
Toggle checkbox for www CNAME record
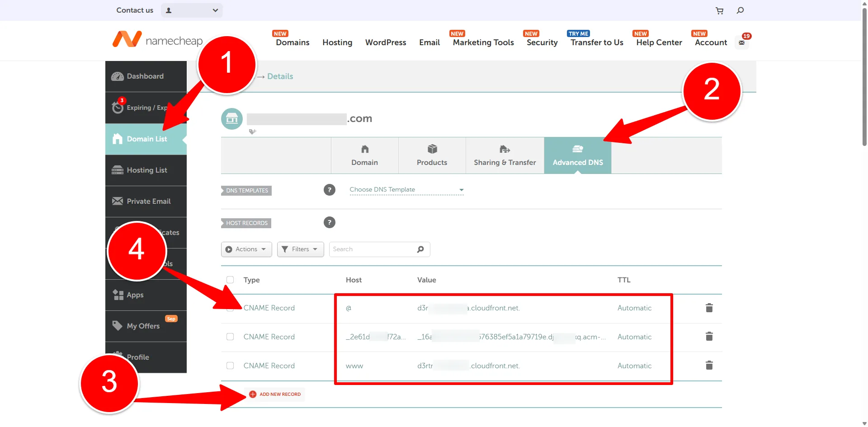(230, 366)
